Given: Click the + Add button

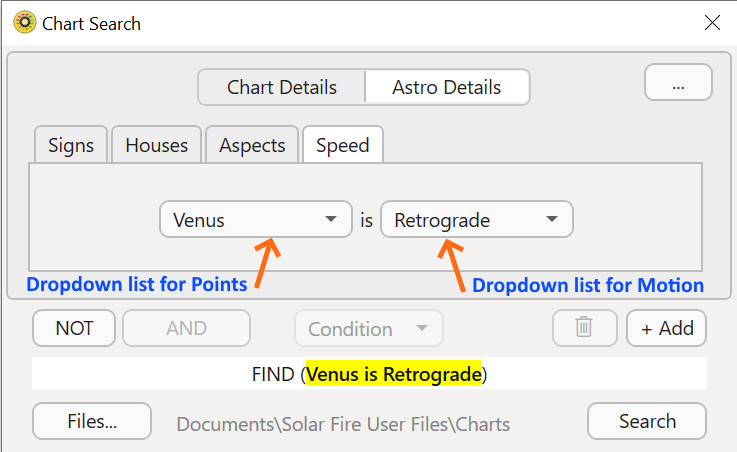Looking at the screenshot, I should pyautogui.click(x=666, y=328).
